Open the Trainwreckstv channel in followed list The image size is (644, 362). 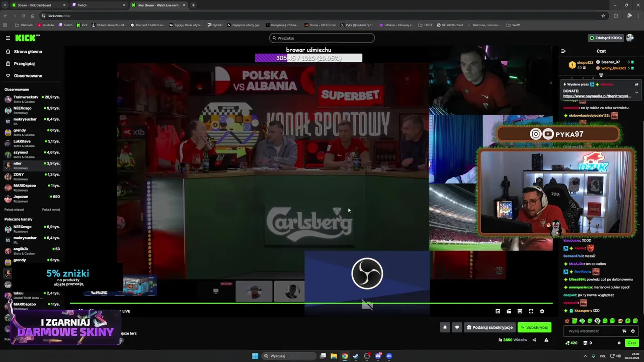pyautogui.click(x=32, y=99)
